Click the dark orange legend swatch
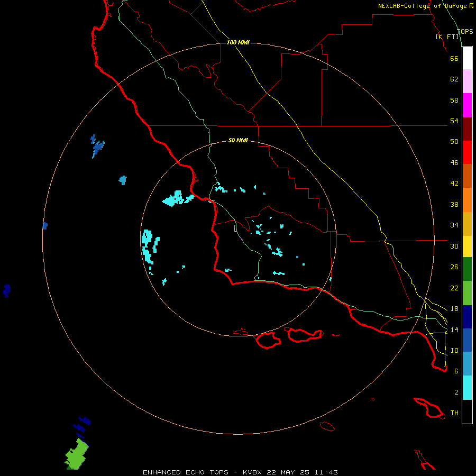Viewport: 476px width, 476px height. [467, 176]
